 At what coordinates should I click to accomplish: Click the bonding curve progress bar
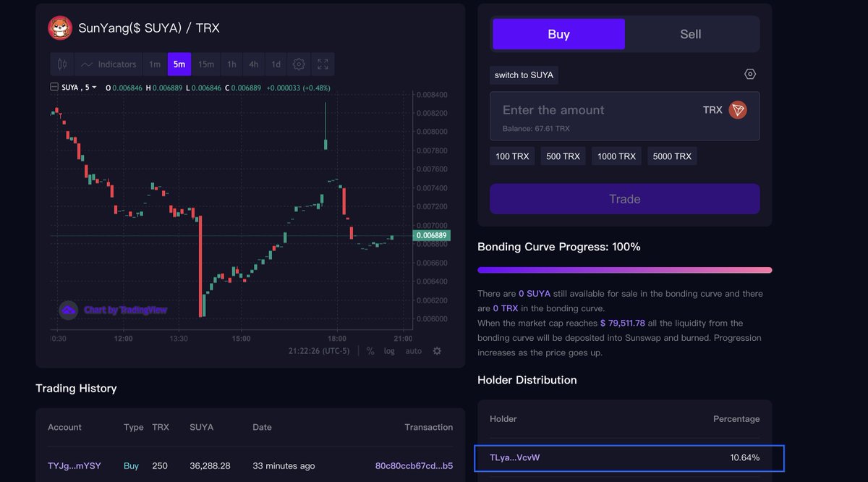point(625,270)
